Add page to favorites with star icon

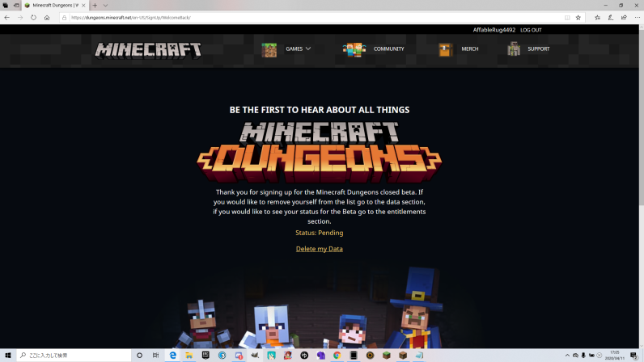coord(578,17)
